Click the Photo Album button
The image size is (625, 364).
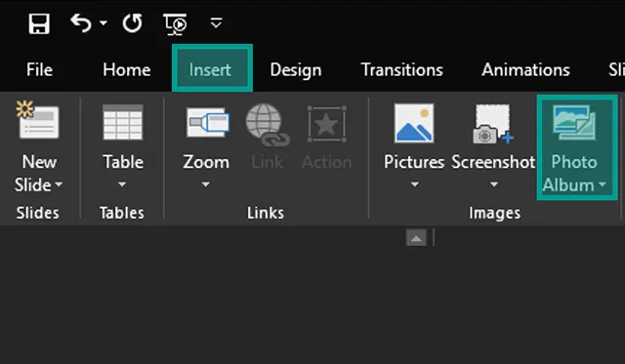[x=577, y=147]
